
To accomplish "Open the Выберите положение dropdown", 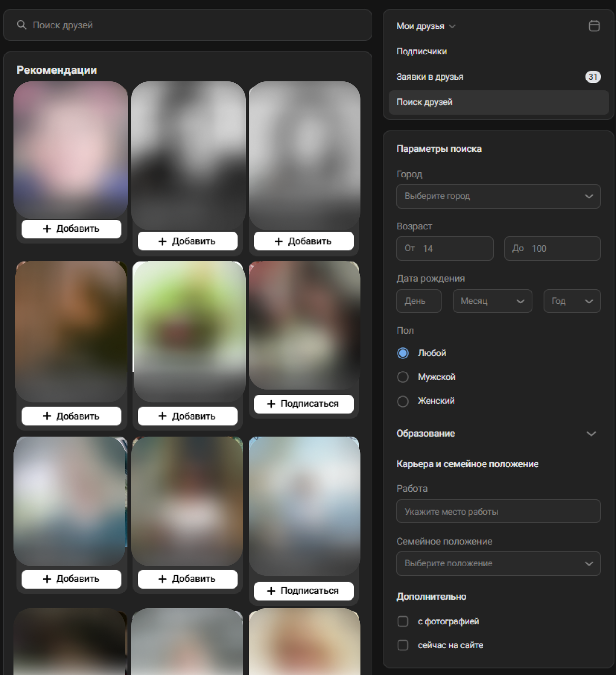I will click(498, 564).
